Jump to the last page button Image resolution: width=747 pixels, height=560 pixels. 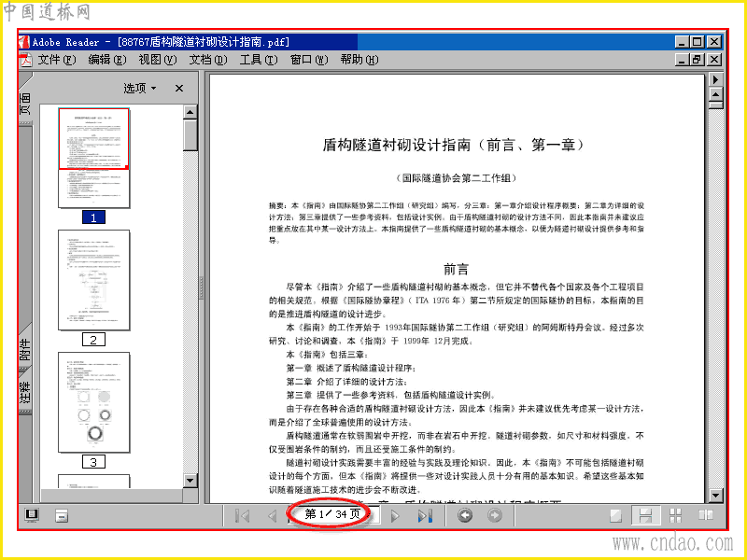425,516
